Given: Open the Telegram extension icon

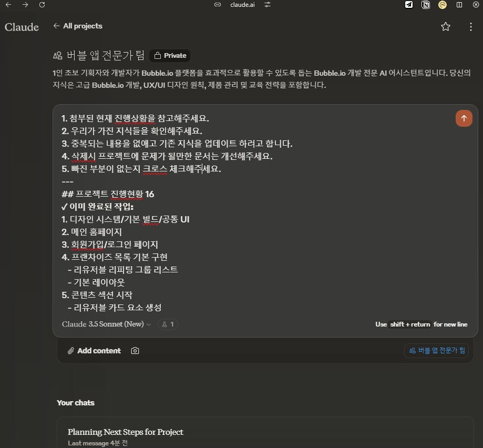Looking at the screenshot, I should tap(409, 5).
